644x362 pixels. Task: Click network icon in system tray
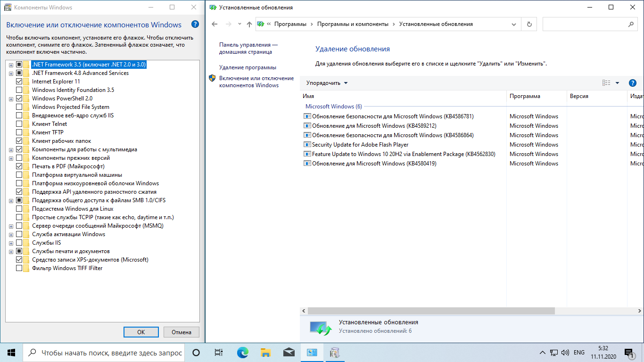pos(554,353)
